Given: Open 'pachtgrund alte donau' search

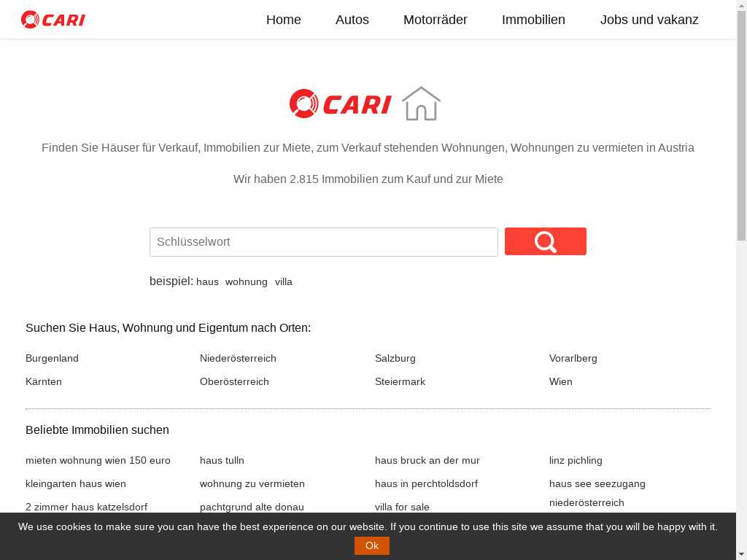Looking at the screenshot, I should [252, 507].
